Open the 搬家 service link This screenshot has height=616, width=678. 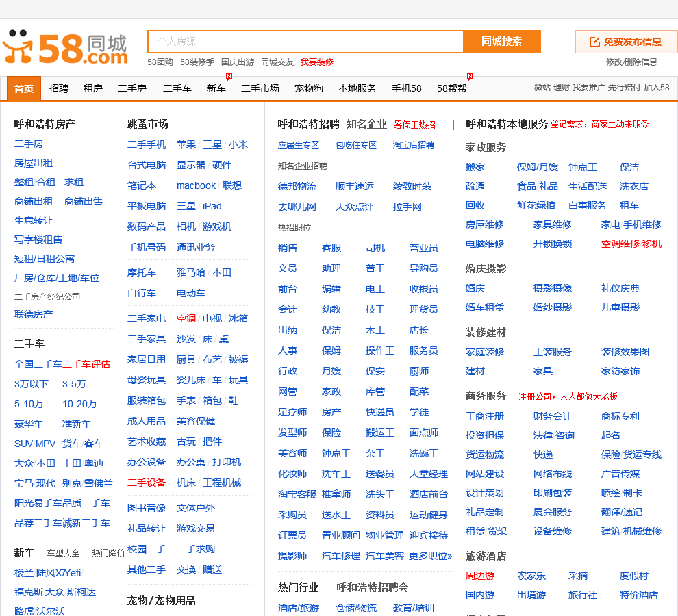click(475, 167)
